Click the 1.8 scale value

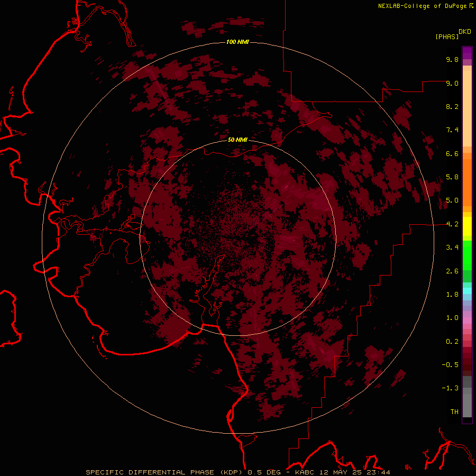pos(452,295)
